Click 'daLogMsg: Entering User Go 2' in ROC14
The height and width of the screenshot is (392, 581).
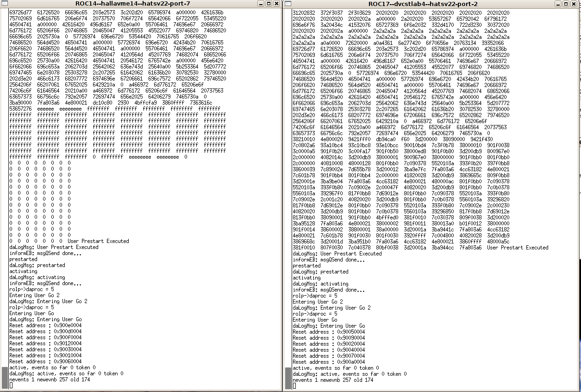pos(48,301)
